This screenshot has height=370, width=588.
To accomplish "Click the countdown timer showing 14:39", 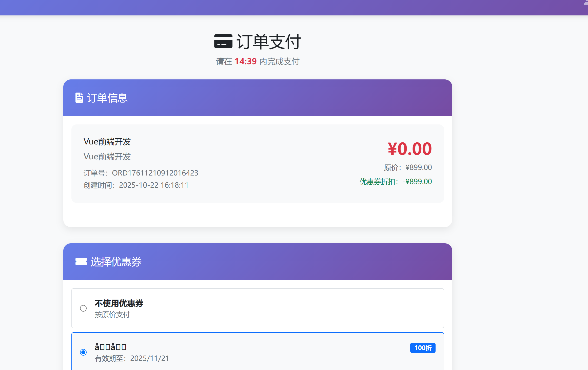I will point(245,61).
